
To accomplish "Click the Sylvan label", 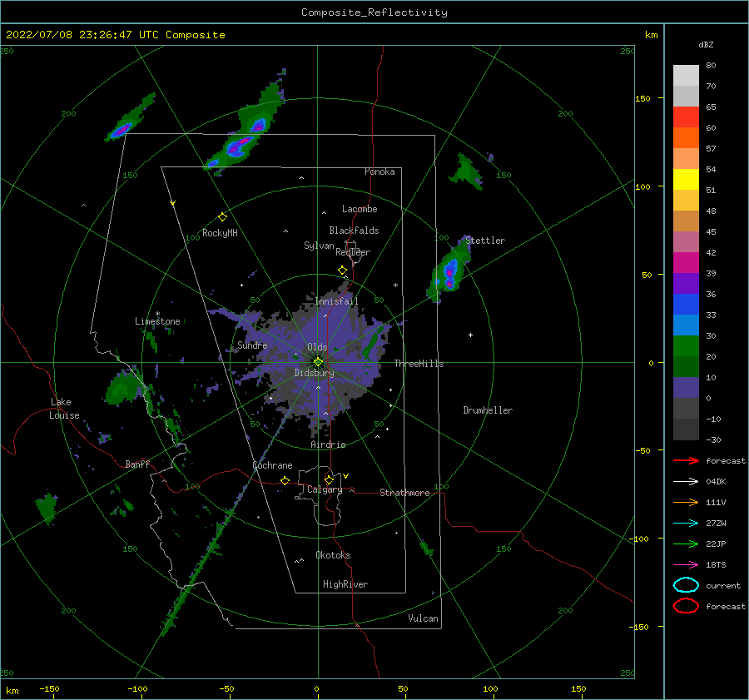I will click(x=319, y=246).
